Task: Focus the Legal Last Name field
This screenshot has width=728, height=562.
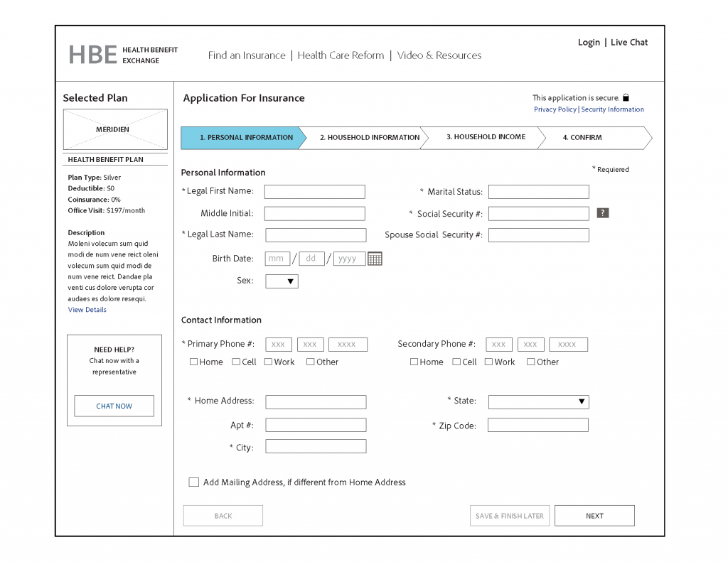Action: click(316, 235)
